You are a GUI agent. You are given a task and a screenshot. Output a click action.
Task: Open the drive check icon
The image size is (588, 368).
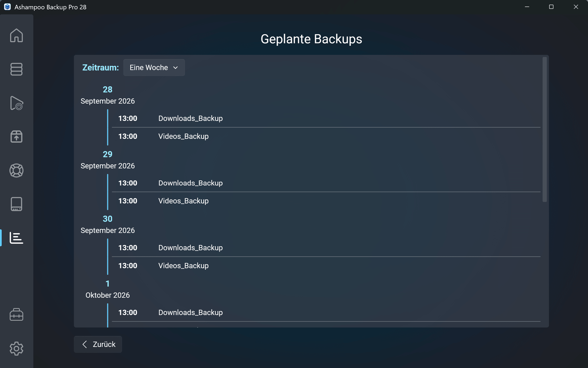tap(16, 204)
